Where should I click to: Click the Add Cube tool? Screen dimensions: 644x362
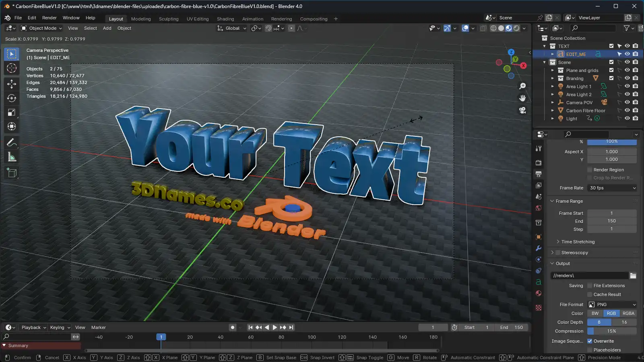coord(12,173)
